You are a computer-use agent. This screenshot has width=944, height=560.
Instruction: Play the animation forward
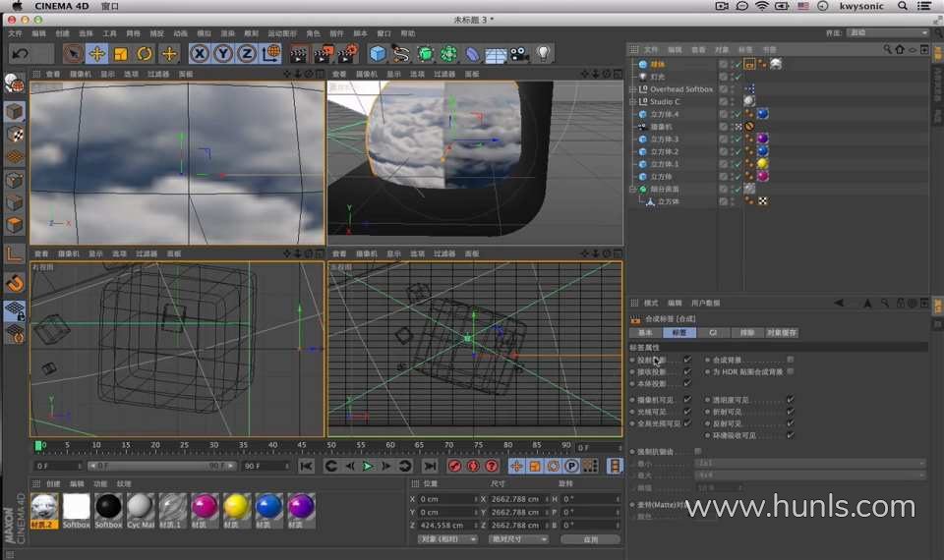tap(367, 466)
